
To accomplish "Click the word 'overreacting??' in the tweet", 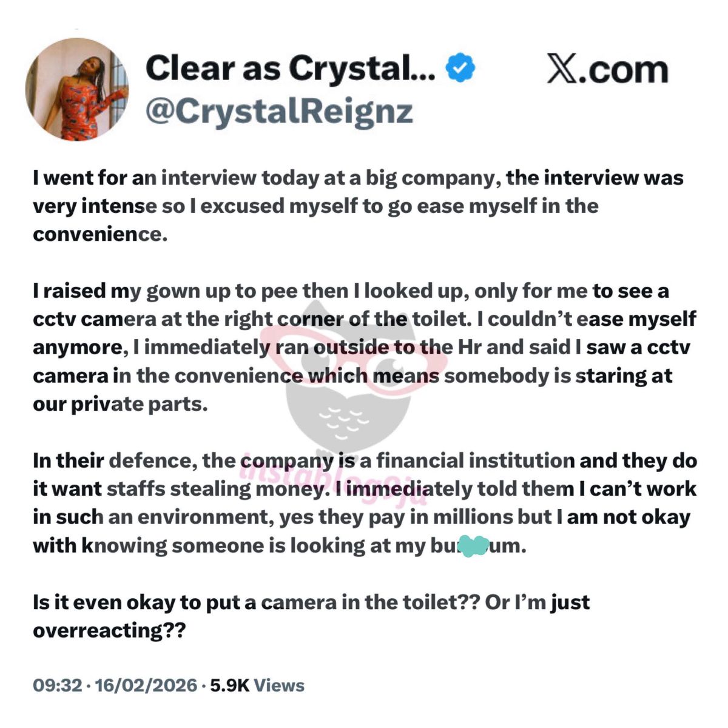I will coord(109,630).
